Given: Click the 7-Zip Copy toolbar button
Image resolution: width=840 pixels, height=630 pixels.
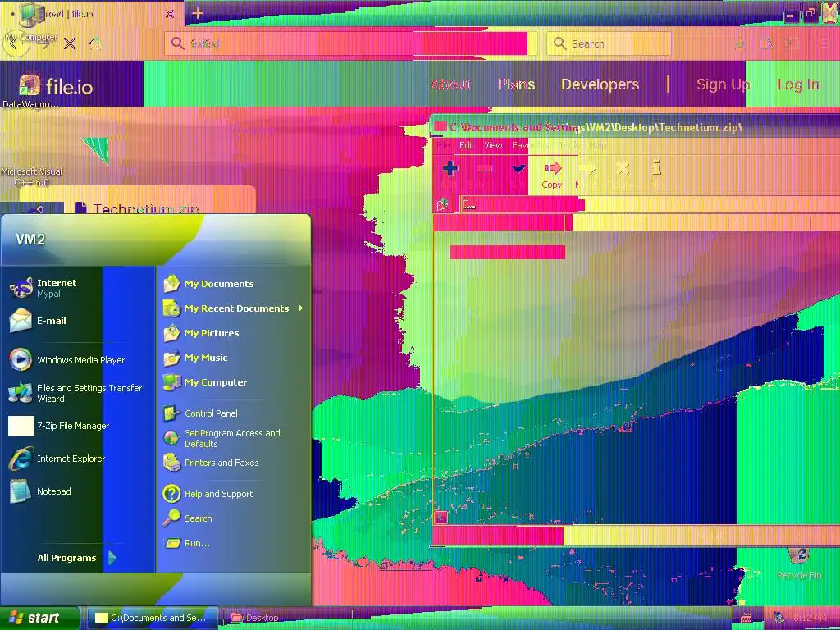Looking at the screenshot, I should 552,175.
